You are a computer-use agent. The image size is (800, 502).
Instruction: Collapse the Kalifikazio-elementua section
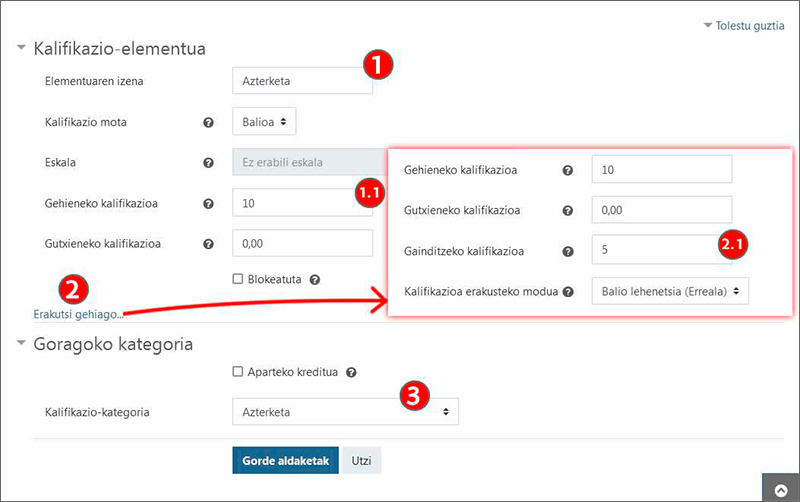(21, 48)
